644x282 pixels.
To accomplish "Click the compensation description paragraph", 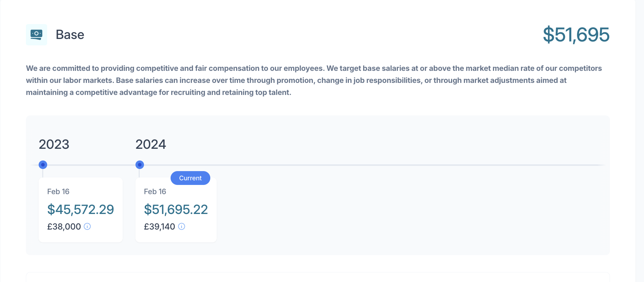I will coord(314,80).
